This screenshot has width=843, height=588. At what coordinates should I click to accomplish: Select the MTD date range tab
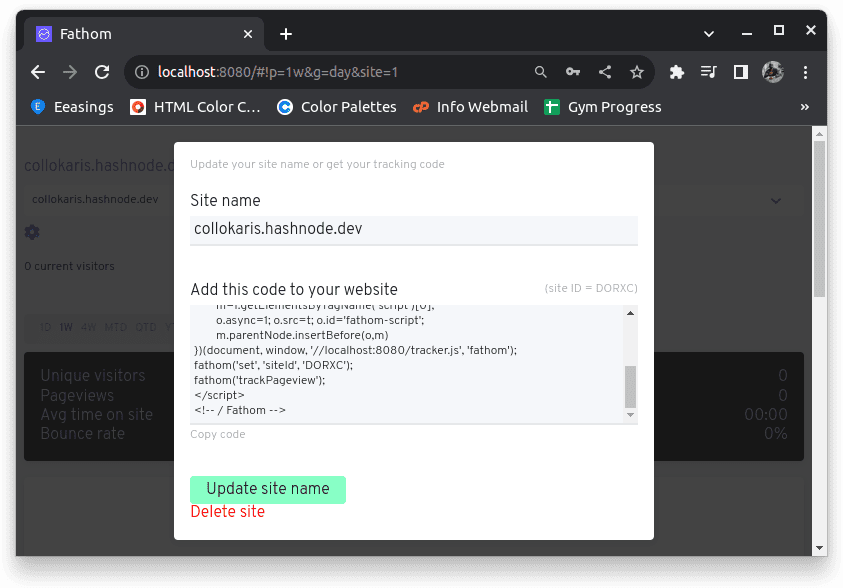tap(116, 327)
